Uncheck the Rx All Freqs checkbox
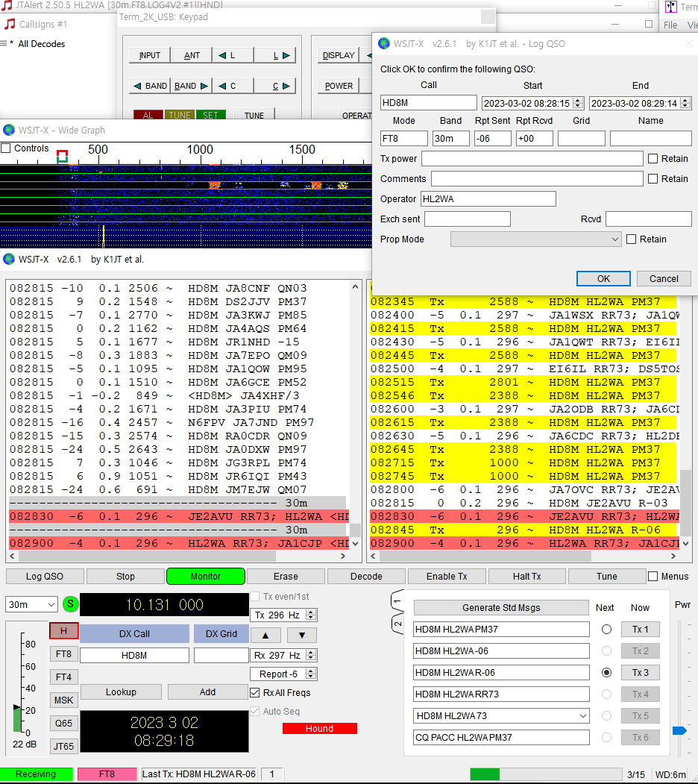The height and width of the screenshot is (784, 698). (x=255, y=693)
